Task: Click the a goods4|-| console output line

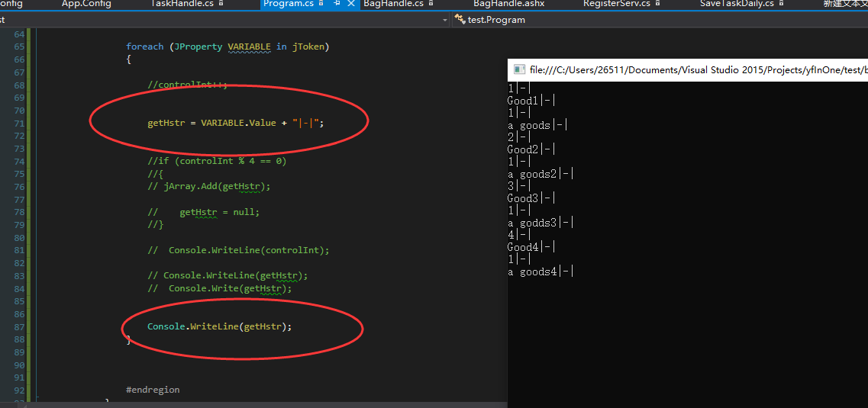Action: pyautogui.click(x=540, y=271)
